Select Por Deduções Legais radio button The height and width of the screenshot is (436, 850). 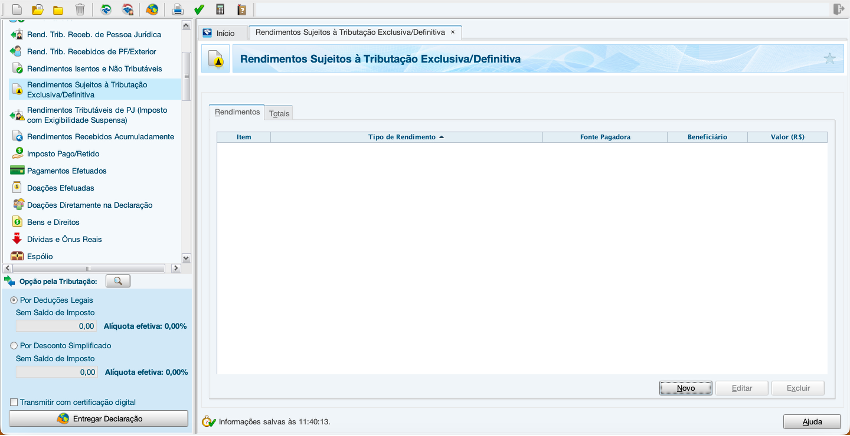point(14,300)
